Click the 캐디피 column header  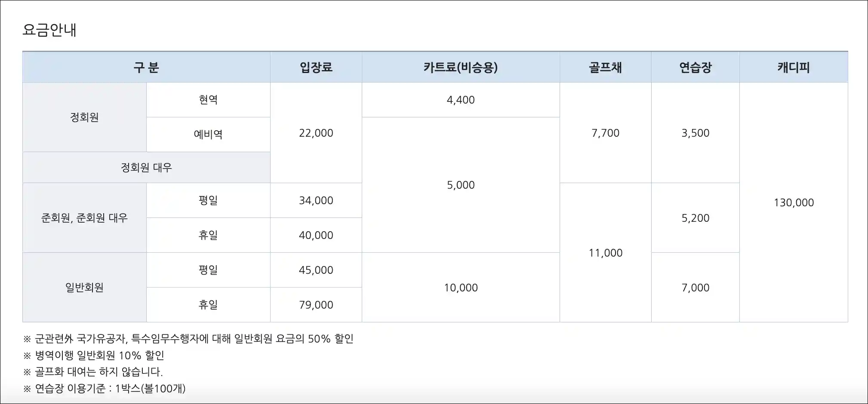tap(794, 67)
